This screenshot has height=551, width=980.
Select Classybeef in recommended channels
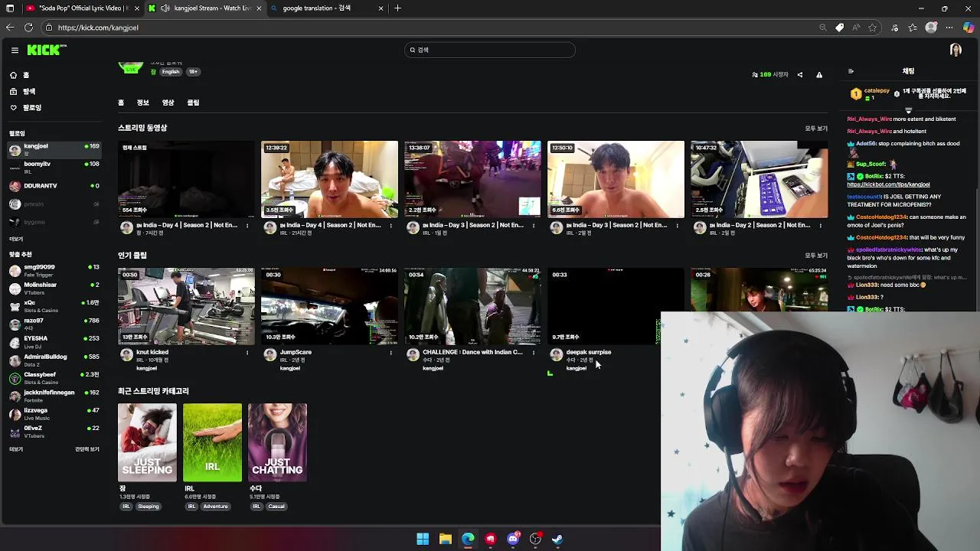(x=54, y=377)
